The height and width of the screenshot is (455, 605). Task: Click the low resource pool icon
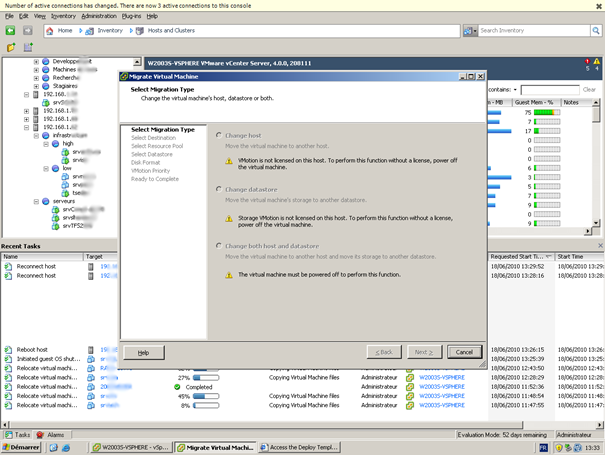[x=55, y=168]
